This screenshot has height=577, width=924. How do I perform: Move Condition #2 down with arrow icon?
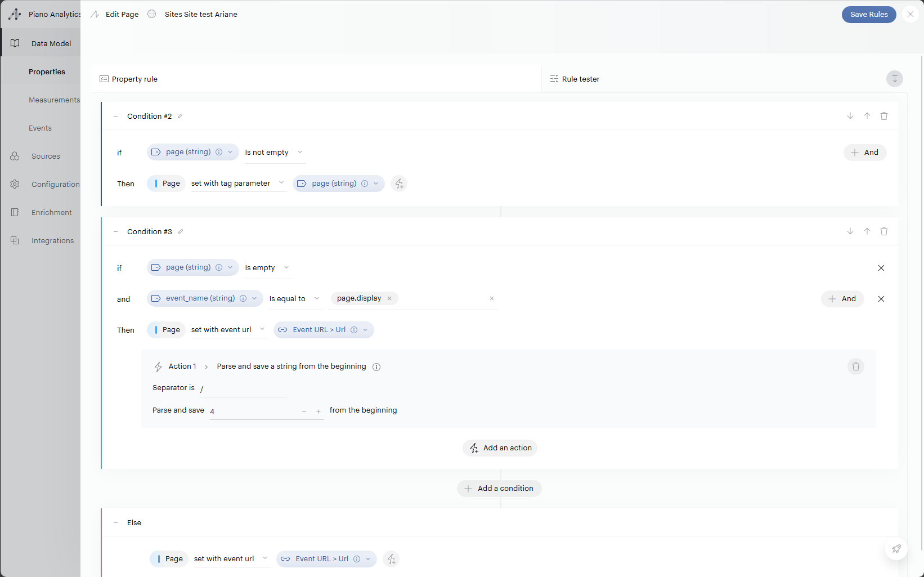(850, 116)
